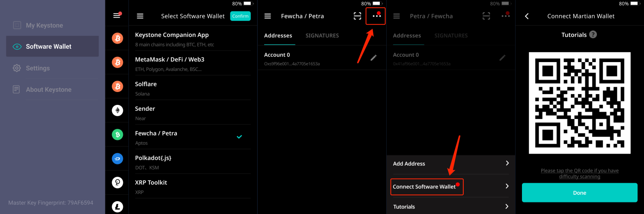Click the Ethereum coin icon
The width and height of the screenshot is (644, 214).
(117, 111)
